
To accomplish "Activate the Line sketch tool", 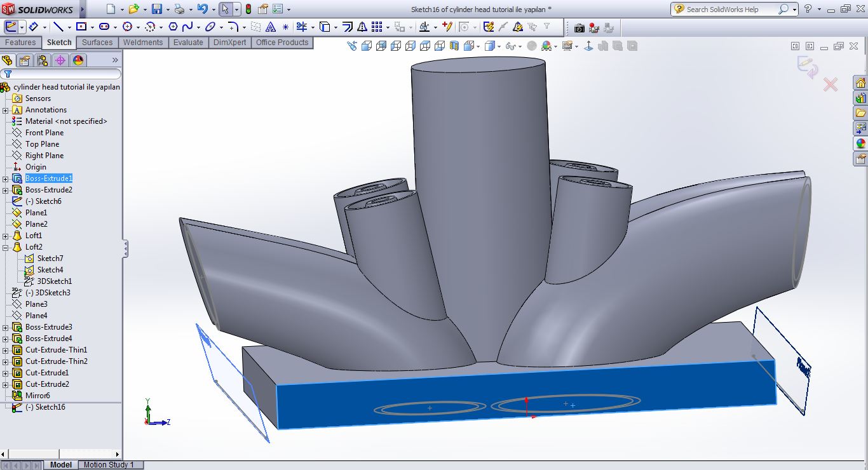I will 58,27.
